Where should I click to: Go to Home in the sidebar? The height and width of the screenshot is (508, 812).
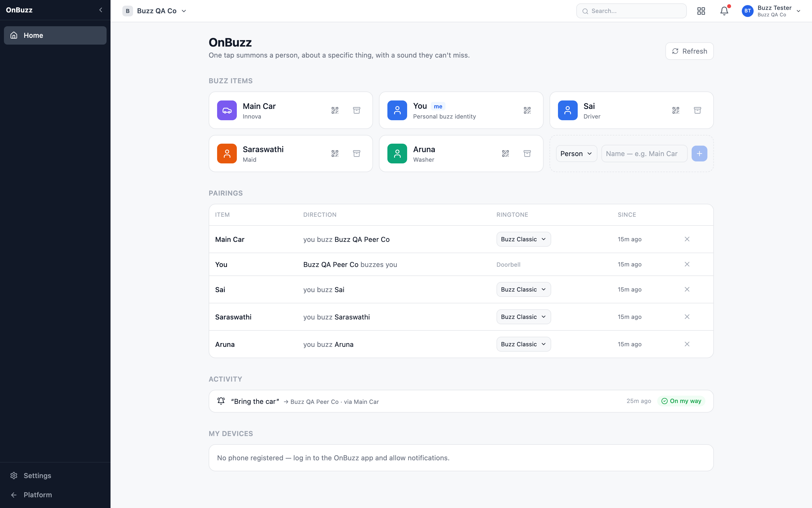55,35
